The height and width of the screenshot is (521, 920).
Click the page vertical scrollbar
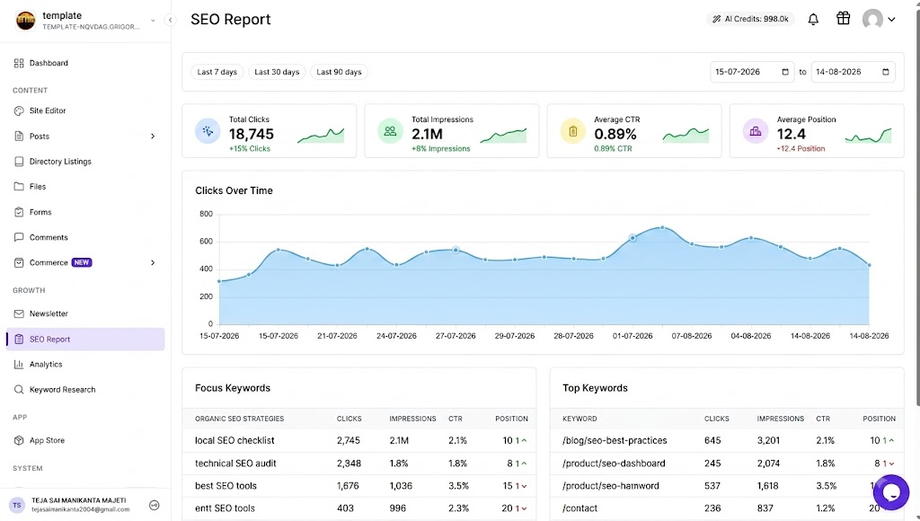tap(917, 205)
